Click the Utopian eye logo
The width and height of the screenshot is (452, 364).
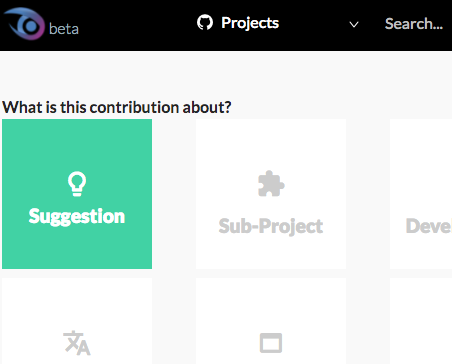[24, 23]
